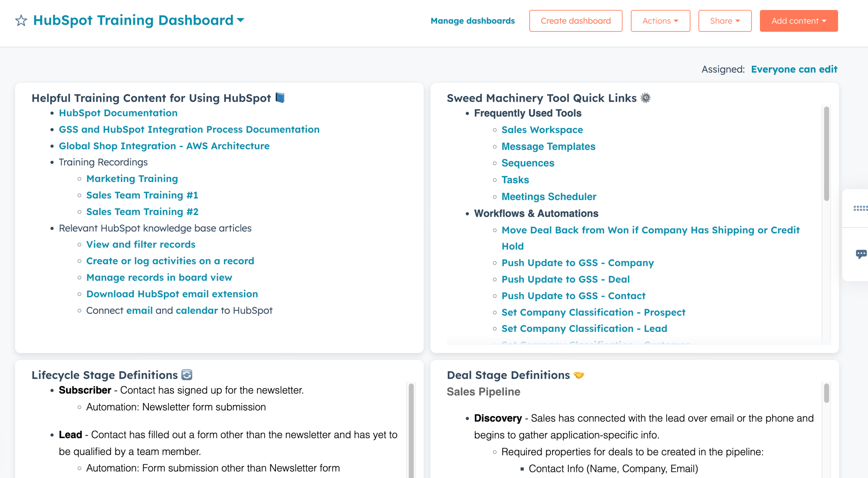Expand the HubSpot Training Dashboard title dropdown

click(241, 20)
